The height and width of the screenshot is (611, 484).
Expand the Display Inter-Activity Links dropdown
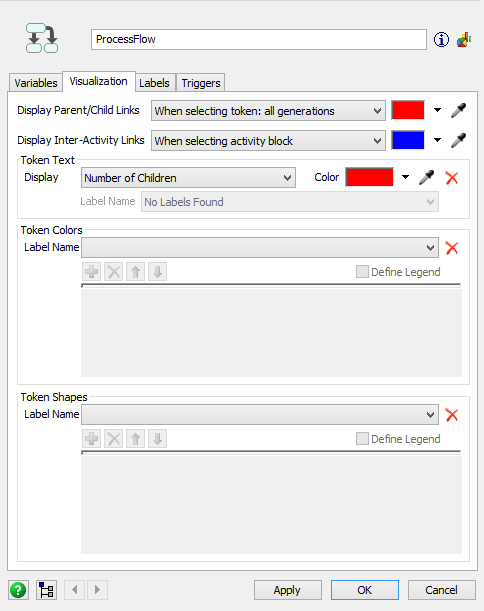point(268,141)
